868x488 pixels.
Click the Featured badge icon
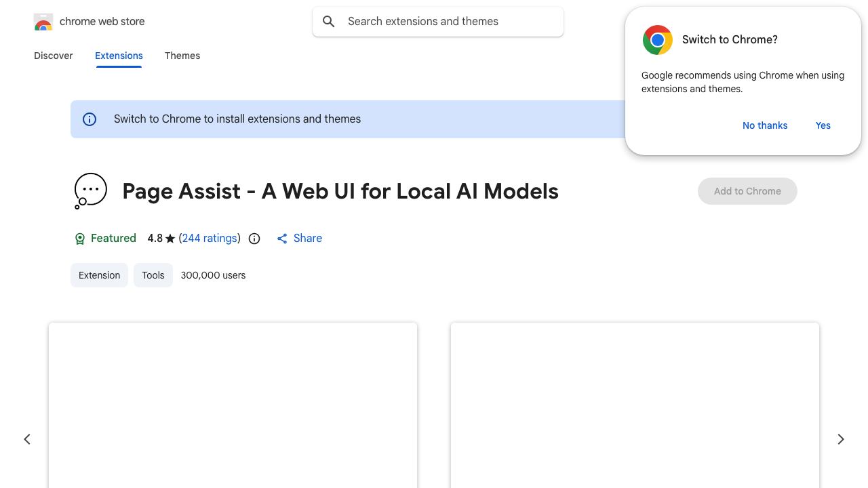[x=80, y=239]
